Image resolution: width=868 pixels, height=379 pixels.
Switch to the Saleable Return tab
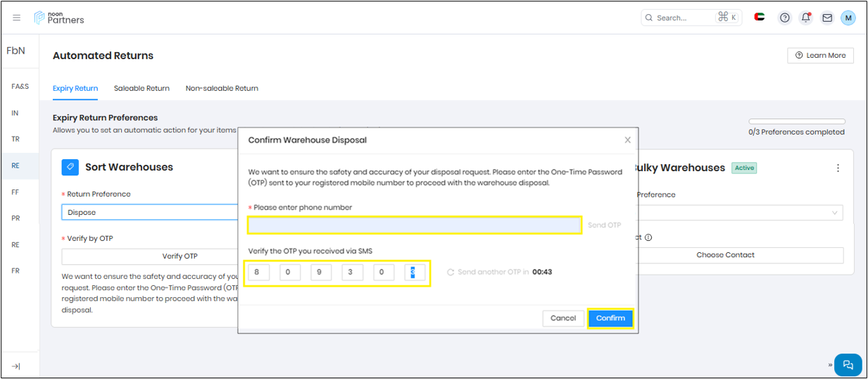pyautogui.click(x=141, y=89)
